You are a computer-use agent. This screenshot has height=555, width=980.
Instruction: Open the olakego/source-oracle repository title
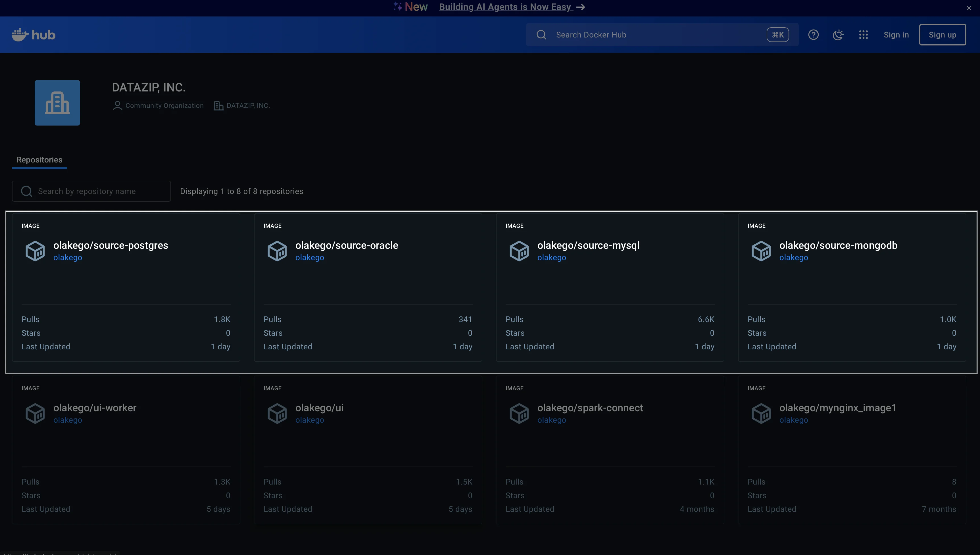tap(347, 245)
